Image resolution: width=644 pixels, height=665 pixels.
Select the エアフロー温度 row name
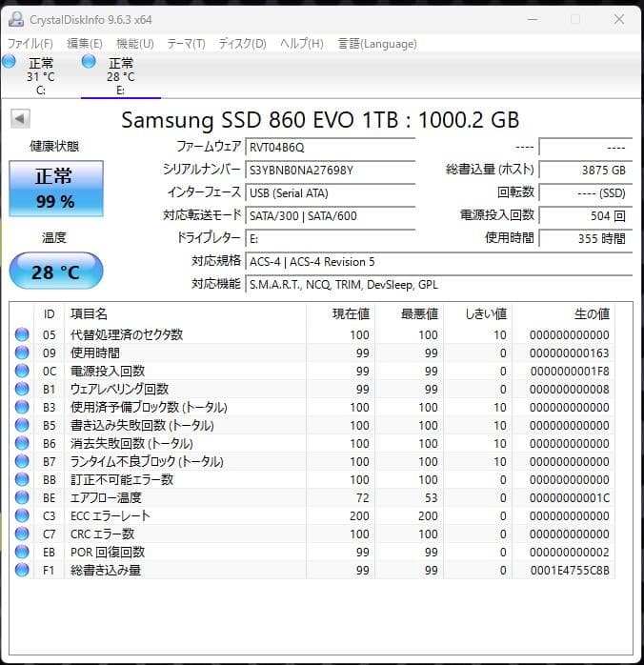point(106,498)
